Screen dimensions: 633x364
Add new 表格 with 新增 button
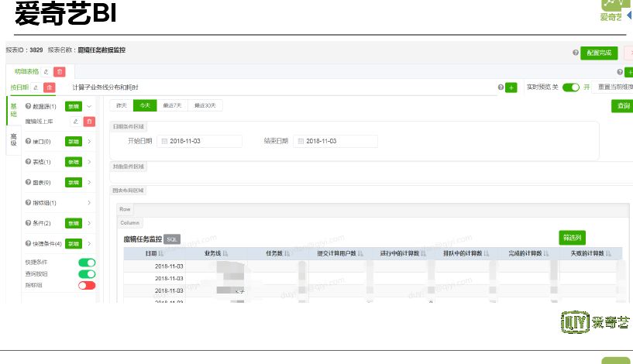tap(74, 162)
